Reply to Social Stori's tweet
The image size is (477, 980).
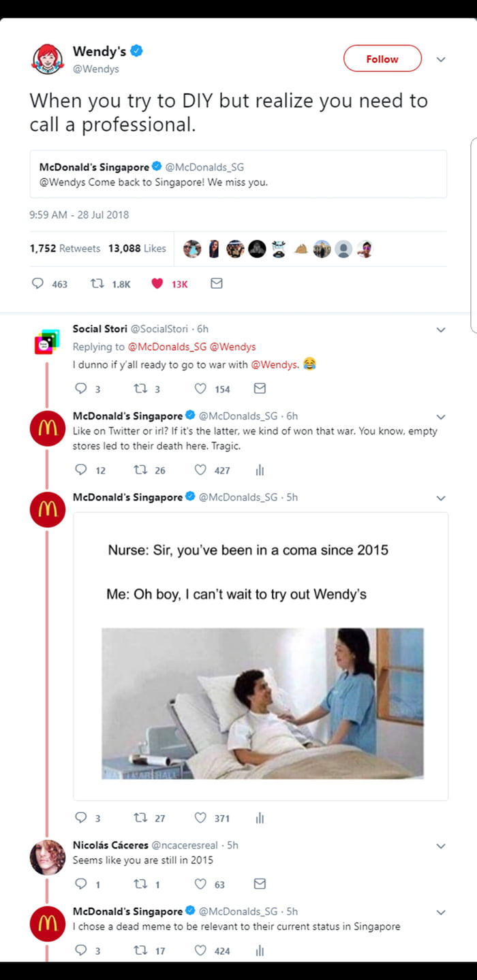[81, 388]
